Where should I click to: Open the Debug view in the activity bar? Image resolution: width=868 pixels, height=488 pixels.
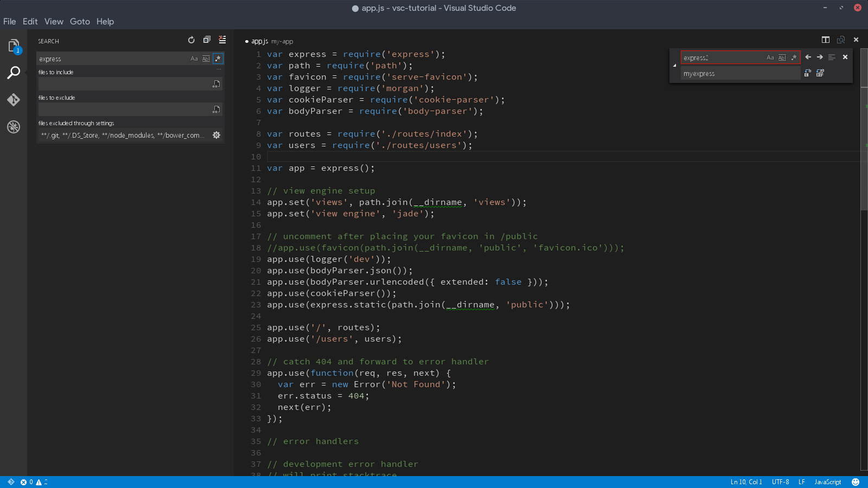tap(14, 127)
